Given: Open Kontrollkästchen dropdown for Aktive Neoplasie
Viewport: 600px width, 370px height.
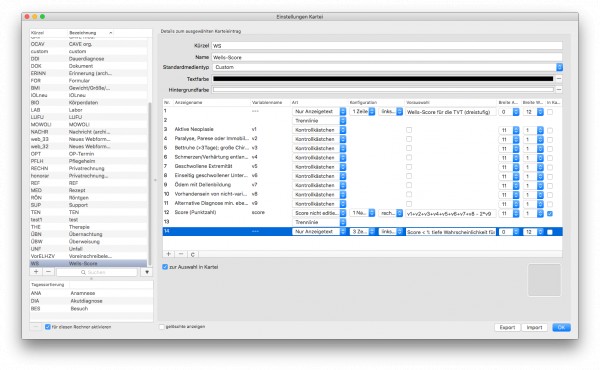Looking at the screenshot, I should (x=319, y=130).
